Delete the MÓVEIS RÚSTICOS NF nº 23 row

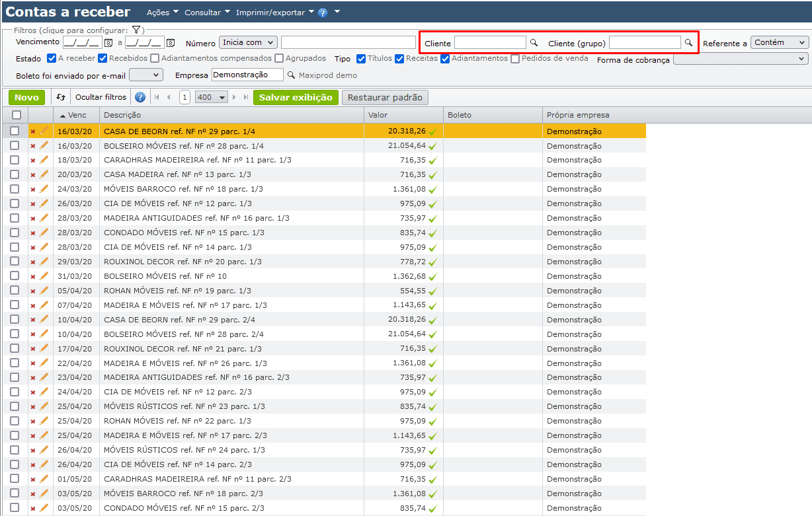33,407
